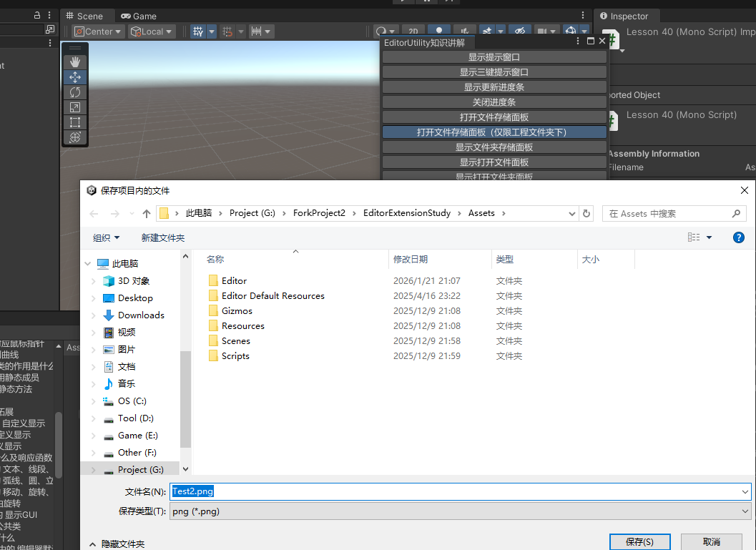This screenshot has width=756, height=550.
Task: Select the Hand tool in Scene view
Action: point(75,62)
